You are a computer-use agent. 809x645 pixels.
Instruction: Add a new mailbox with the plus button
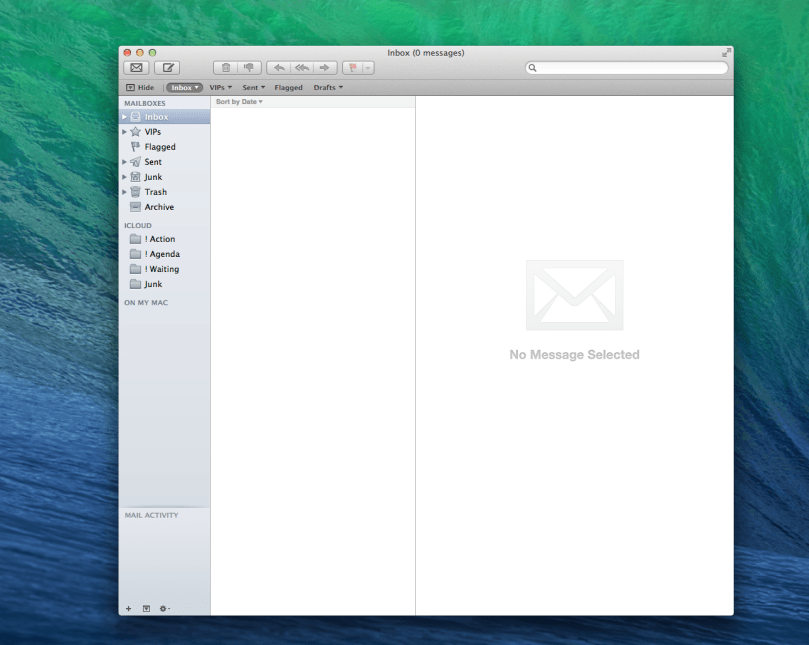(128, 608)
